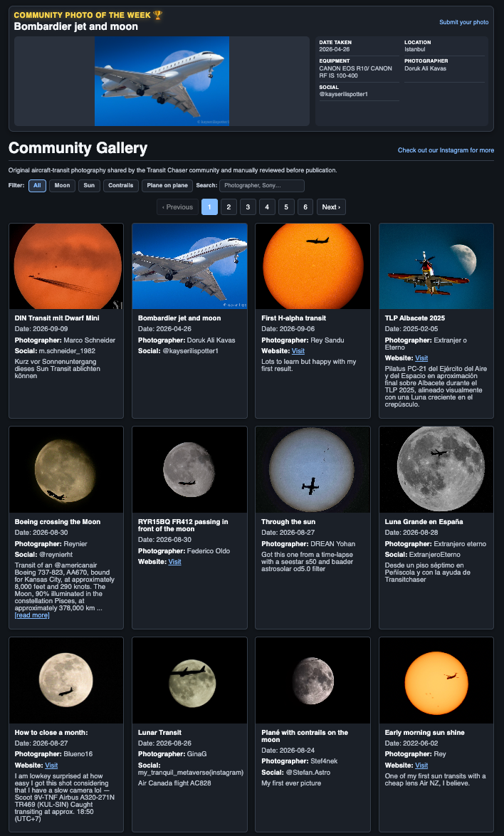Click the Community Gallery heading
Screen dimensions: 504x836
pyautogui.click(x=78, y=147)
